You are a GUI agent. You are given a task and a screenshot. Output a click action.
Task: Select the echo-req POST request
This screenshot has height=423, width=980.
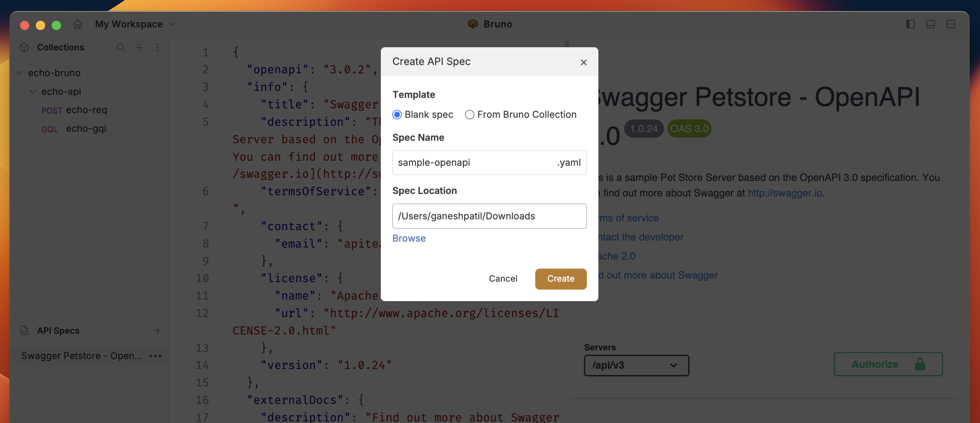(x=87, y=110)
